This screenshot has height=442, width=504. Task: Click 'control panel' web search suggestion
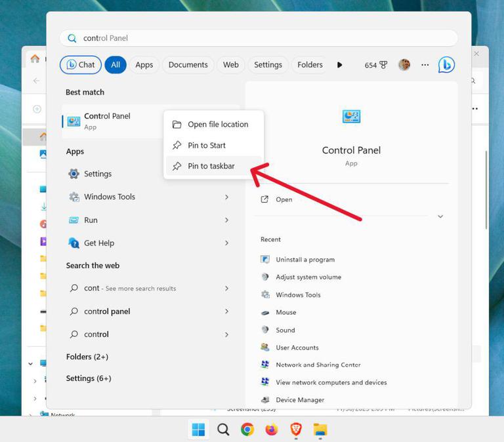(x=107, y=311)
